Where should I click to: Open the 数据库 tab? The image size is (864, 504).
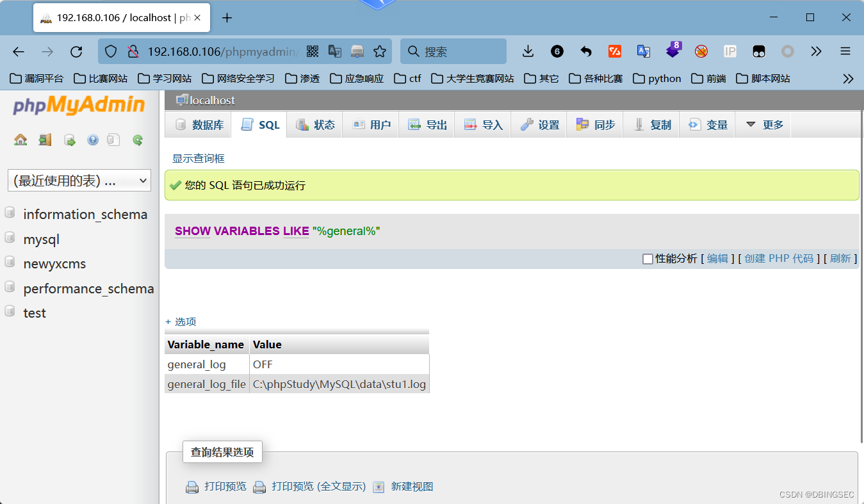tap(199, 125)
